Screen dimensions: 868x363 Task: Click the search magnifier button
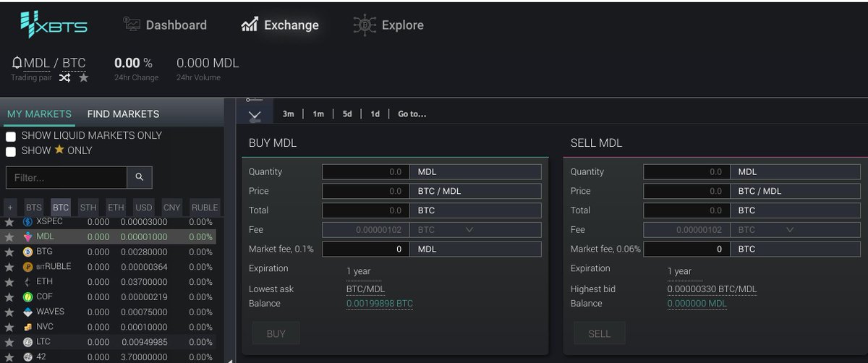tap(140, 177)
